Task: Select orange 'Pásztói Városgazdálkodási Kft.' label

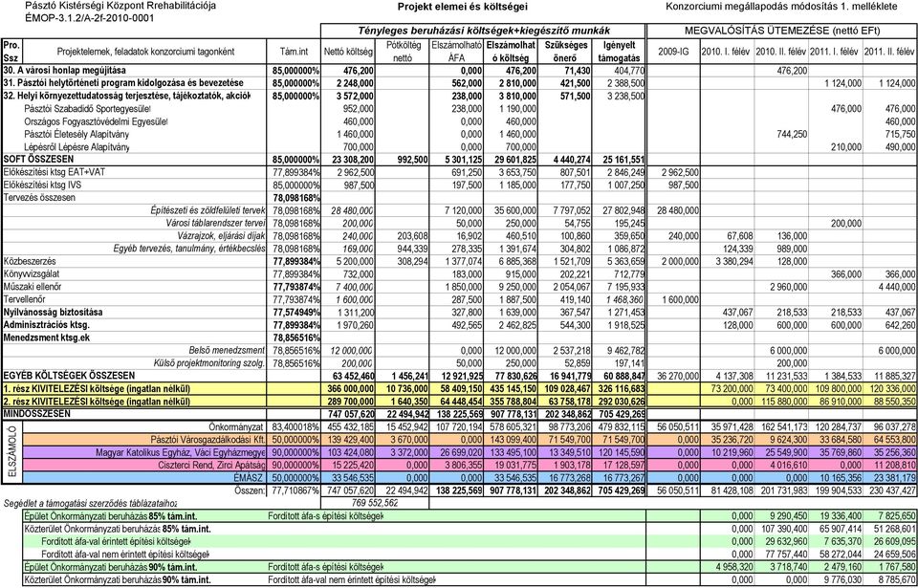Action: (x=208, y=439)
